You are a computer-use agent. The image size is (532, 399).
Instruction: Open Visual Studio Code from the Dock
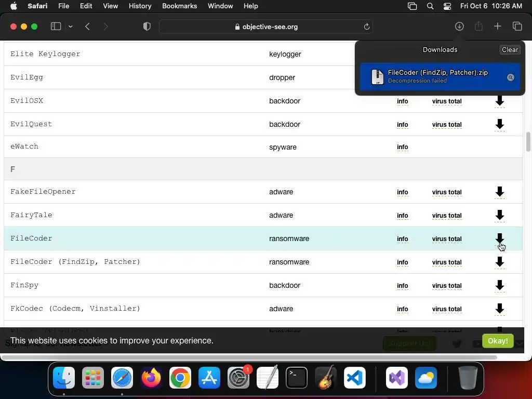[354, 378]
